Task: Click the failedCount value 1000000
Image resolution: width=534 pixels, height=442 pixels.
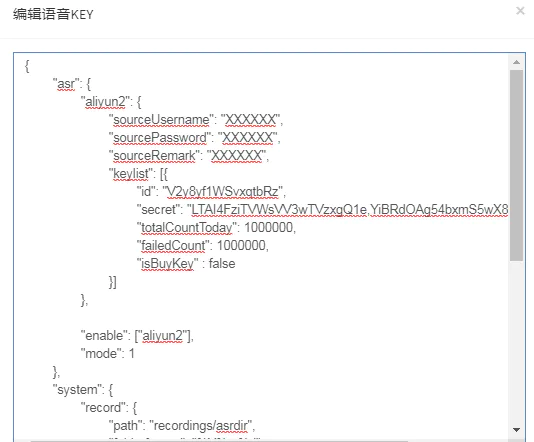Action: point(242,246)
